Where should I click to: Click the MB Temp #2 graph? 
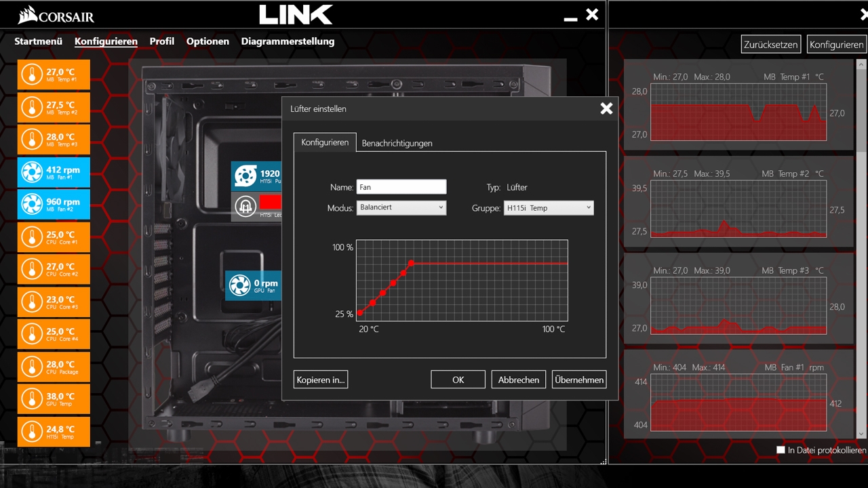(738, 209)
